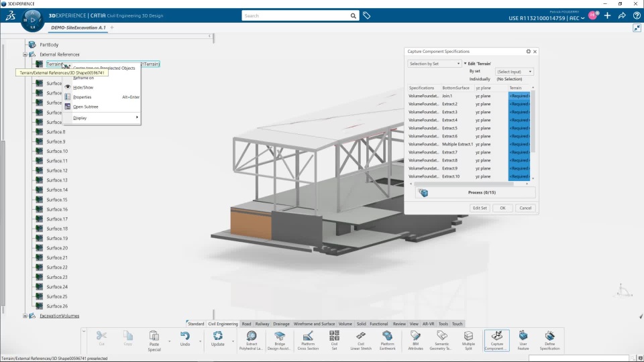
Task: Open the By set Select Input dropdown
Action: pyautogui.click(x=515, y=72)
